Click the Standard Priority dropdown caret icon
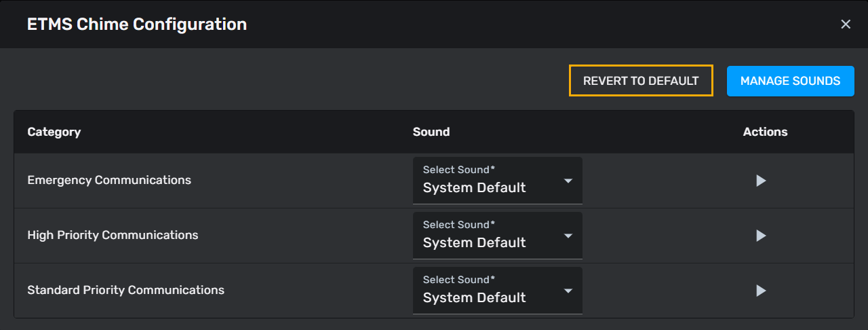868x330 pixels. [568, 291]
